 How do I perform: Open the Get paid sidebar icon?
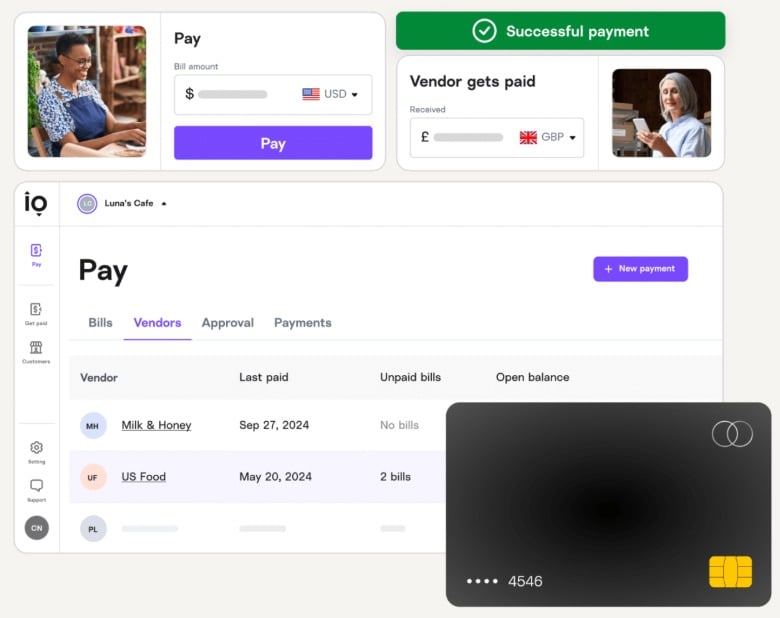pos(36,313)
